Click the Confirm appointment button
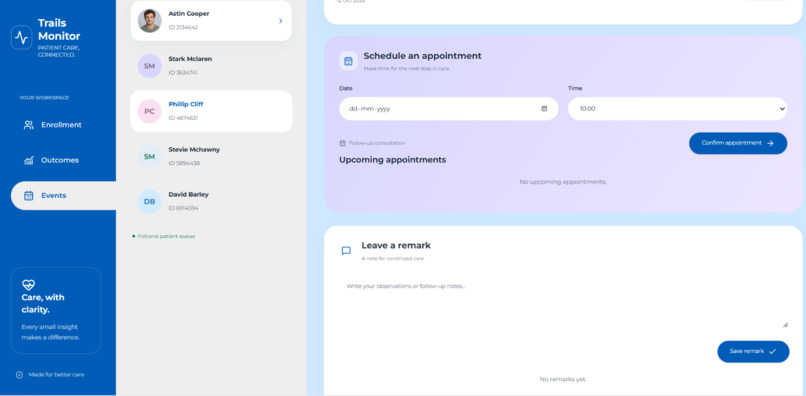 (738, 143)
